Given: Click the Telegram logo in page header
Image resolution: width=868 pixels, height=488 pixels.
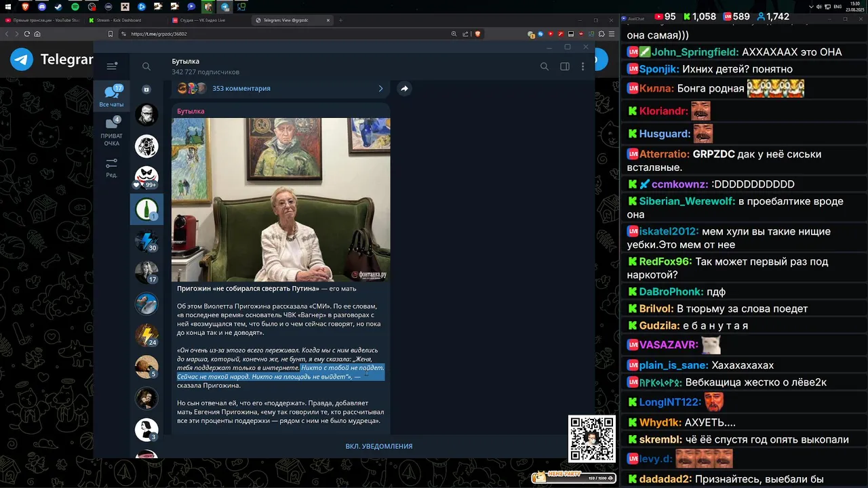Looking at the screenshot, I should point(22,60).
